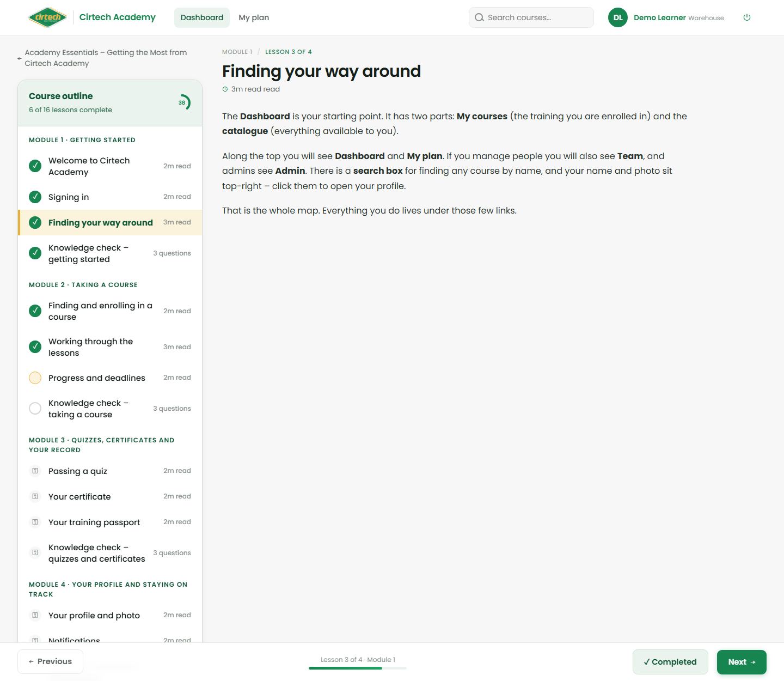Open the Your profile and photo lesson
The image size is (784, 681).
(110, 615)
